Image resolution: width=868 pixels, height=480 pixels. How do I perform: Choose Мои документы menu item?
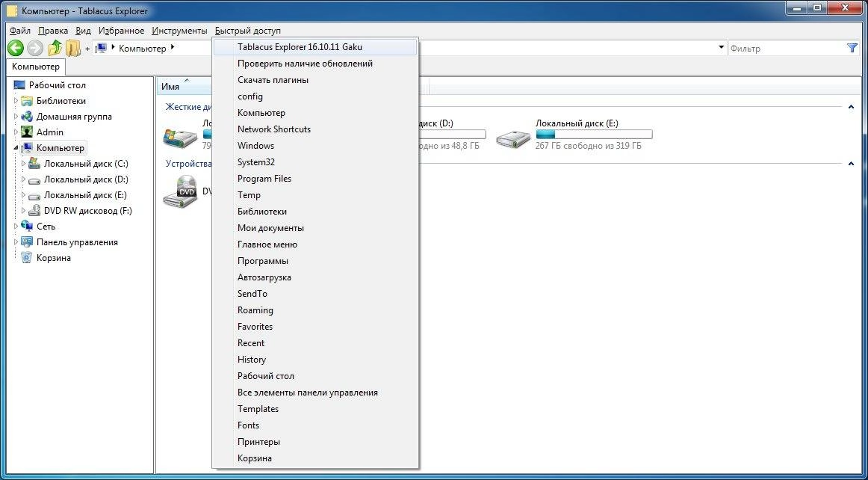coord(314,228)
